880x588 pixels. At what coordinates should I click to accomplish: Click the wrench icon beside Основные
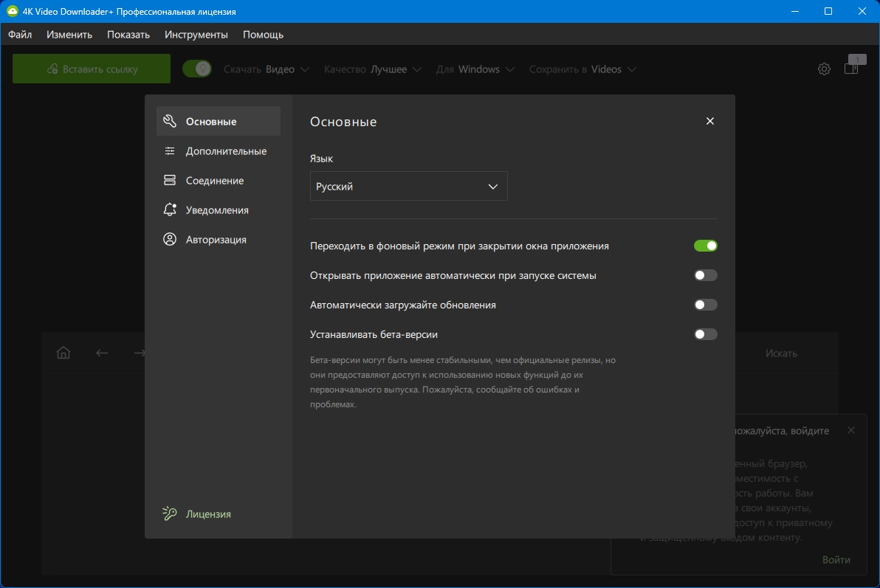pos(170,121)
